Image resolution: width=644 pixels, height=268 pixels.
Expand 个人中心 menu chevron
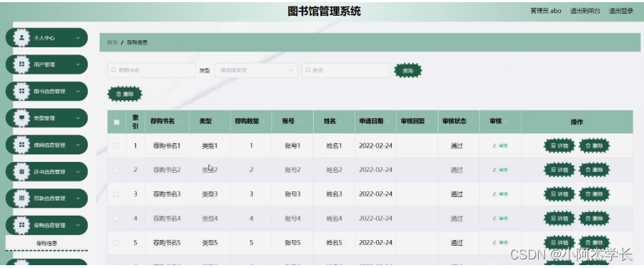pos(78,38)
